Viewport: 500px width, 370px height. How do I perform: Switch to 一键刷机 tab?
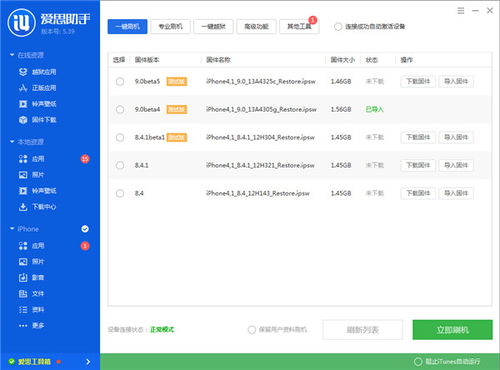pyautogui.click(x=127, y=26)
